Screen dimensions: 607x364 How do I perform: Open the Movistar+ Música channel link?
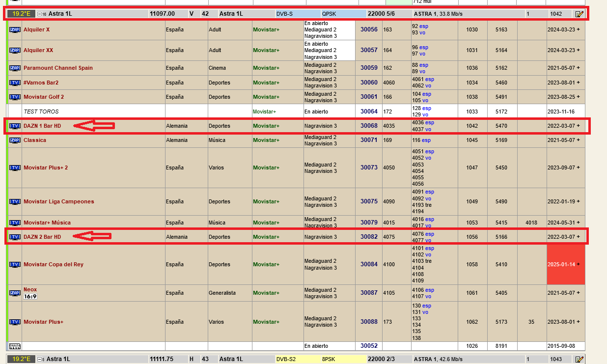click(47, 223)
